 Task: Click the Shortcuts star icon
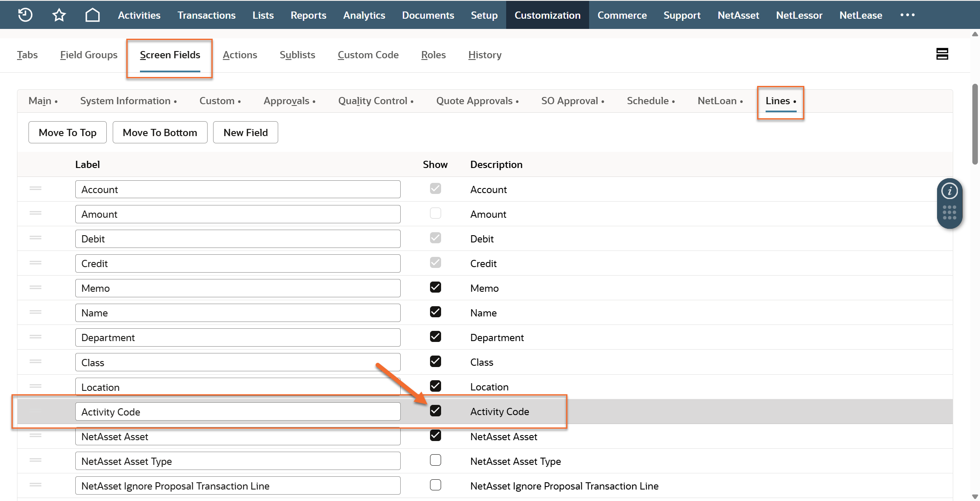59,15
